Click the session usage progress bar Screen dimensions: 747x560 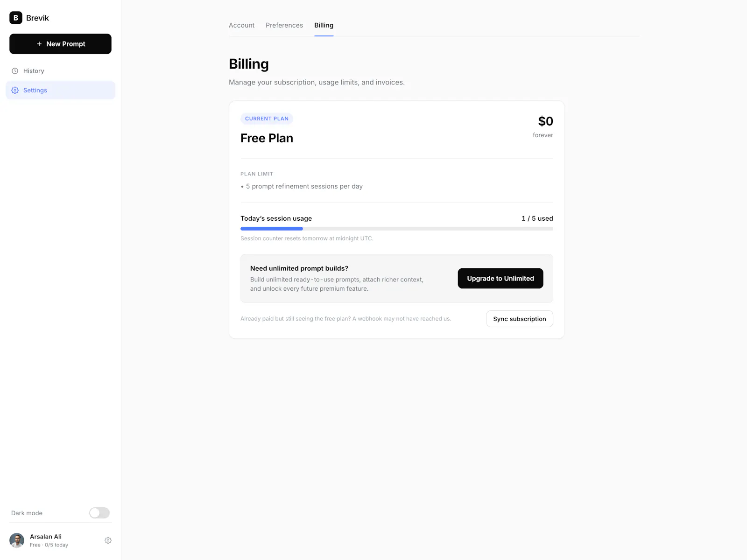click(x=397, y=229)
